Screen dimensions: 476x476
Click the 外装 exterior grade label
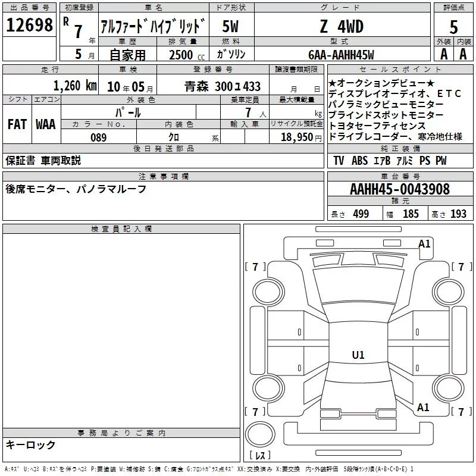point(444,42)
